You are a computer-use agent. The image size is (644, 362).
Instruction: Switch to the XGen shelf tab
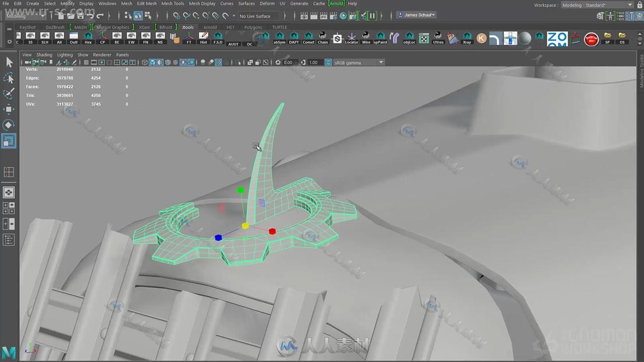pos(144,27)
